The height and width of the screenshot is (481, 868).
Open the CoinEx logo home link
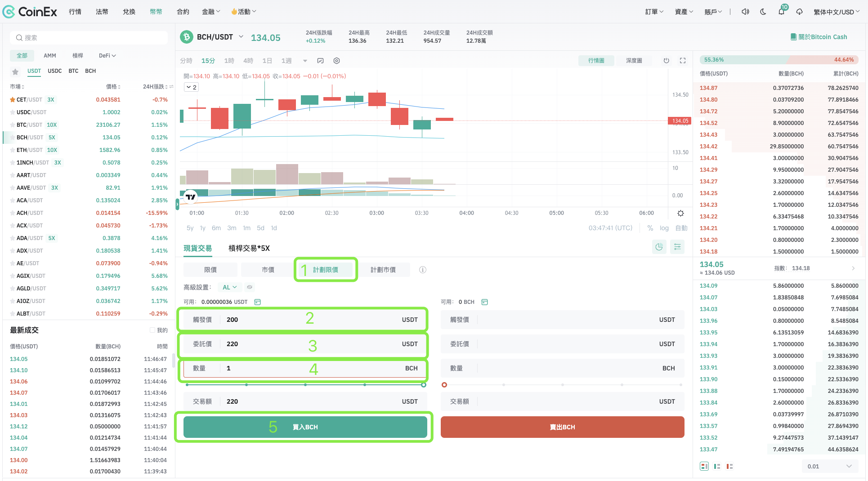(x=30, y=12)
